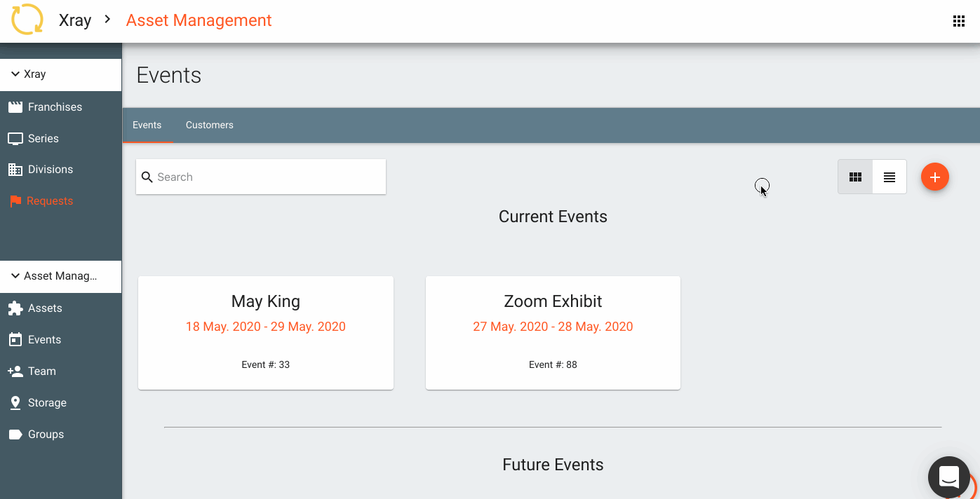Screen dimensions: 980x499
Task: Open the chat support bubble
Action: click(x=949, y=477)
